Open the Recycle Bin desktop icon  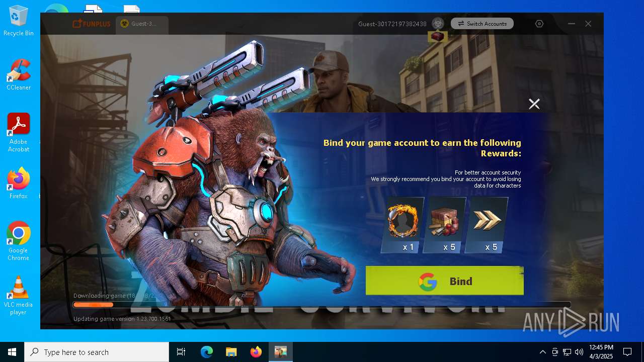[x=19, y=21]
